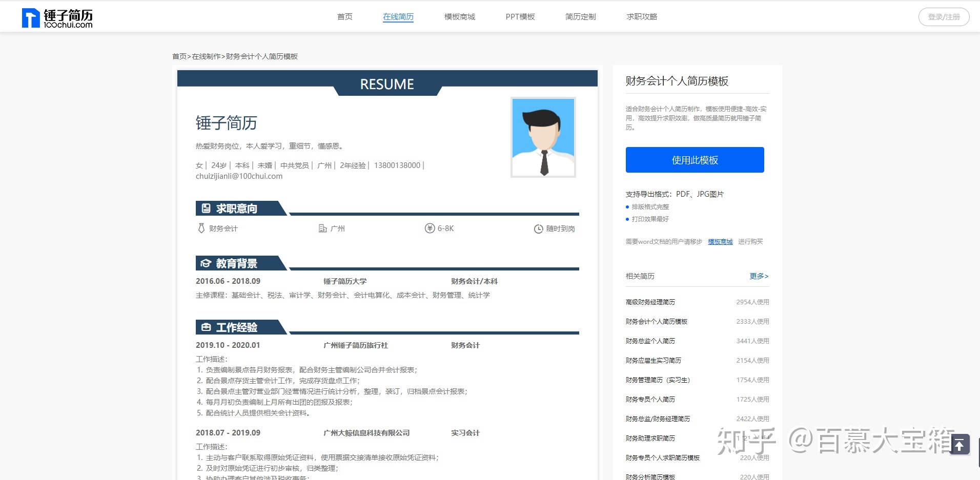Open the 财务总监个人简历 template entry
Viewport: 980px width, 480px height.
(650, 341)
